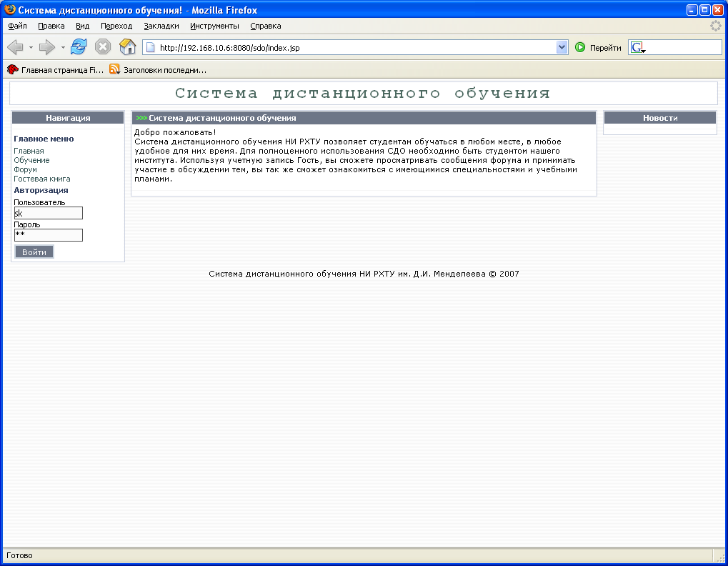Click the Stop loading icon
Image resolution: width=728 pixels, height=566 pixels.
coord(103,47)
